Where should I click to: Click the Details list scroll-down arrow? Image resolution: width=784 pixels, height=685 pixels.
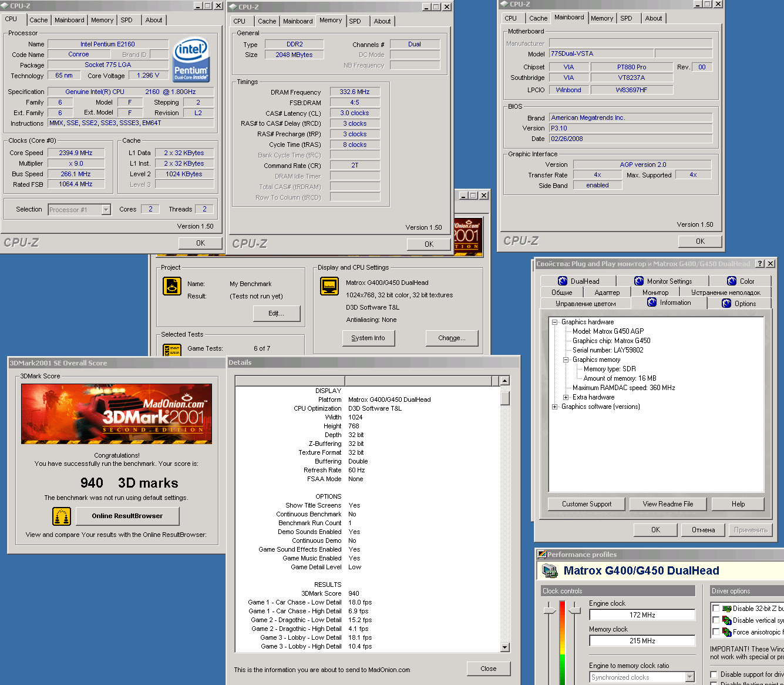point(504,647)
